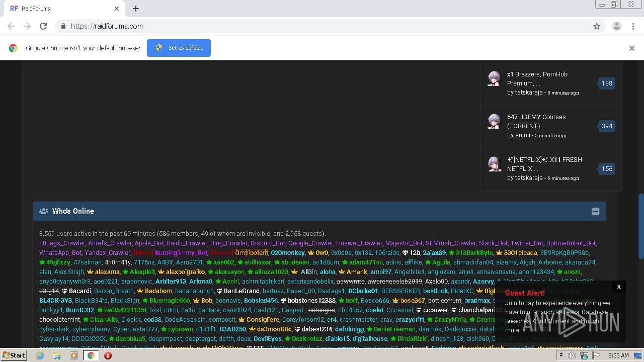Click the volume icon in system tray
This screenshot has height=362, width=644.
point(572,355)
